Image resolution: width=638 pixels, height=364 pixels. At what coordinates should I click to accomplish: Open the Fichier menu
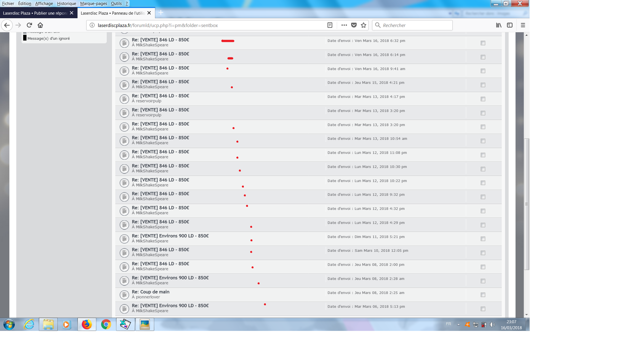click(x=8, y=4)
